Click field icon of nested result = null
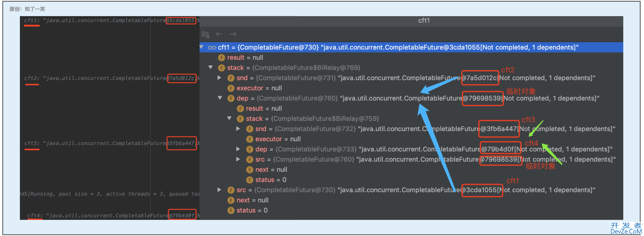This screenshot has width=644, height=236. point(240,108)
